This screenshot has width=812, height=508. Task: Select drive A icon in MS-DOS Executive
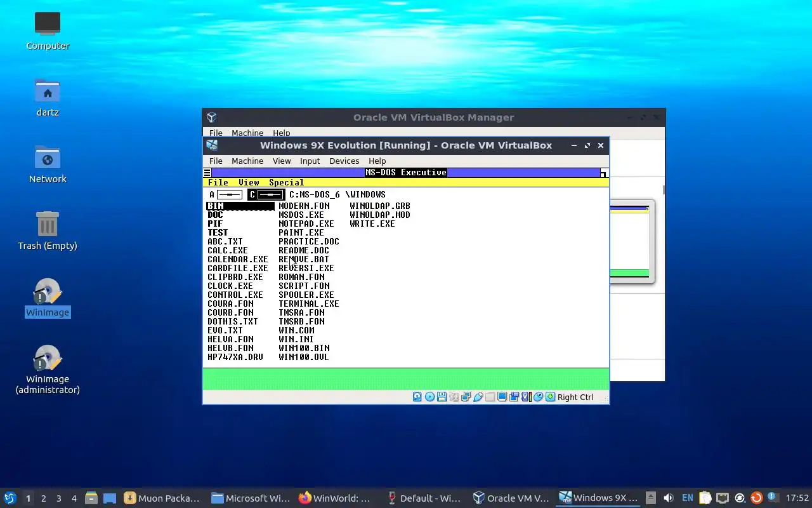tap(226, 194)
